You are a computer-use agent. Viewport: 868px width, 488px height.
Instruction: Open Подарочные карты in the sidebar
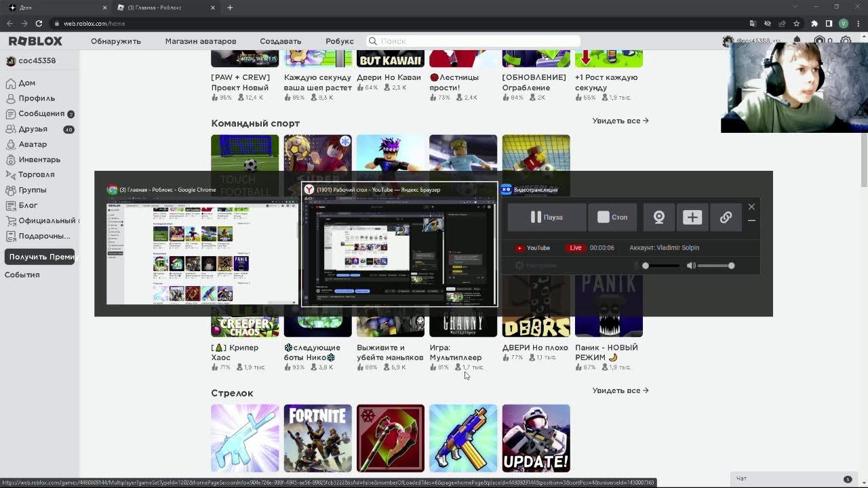point(38,236)
